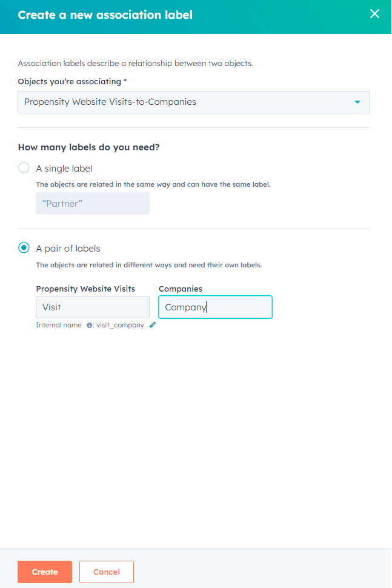The width and height of the screenshot is (392, 588).
Task: Click the 'Create a new association label' title
Action: click(x=105, y=15)
